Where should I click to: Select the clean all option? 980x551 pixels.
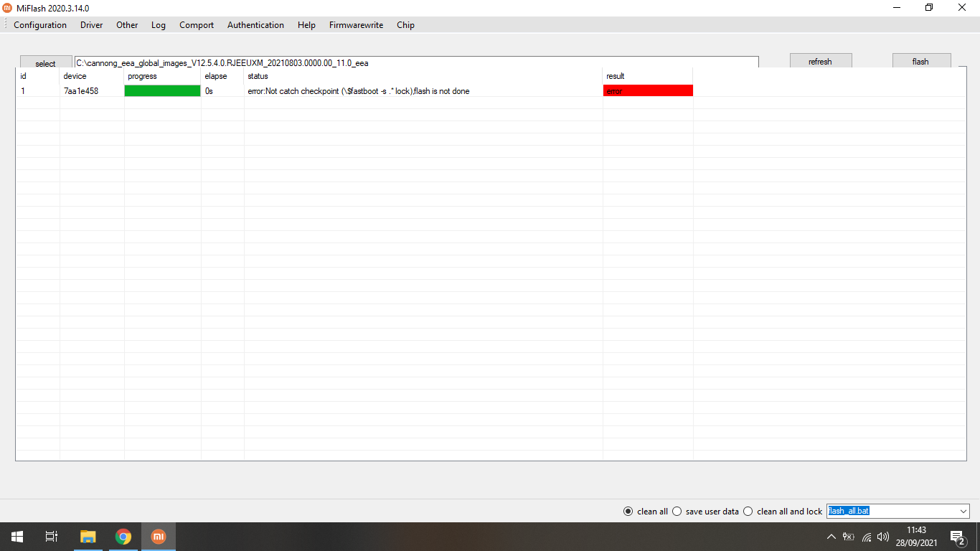point(646,512)
